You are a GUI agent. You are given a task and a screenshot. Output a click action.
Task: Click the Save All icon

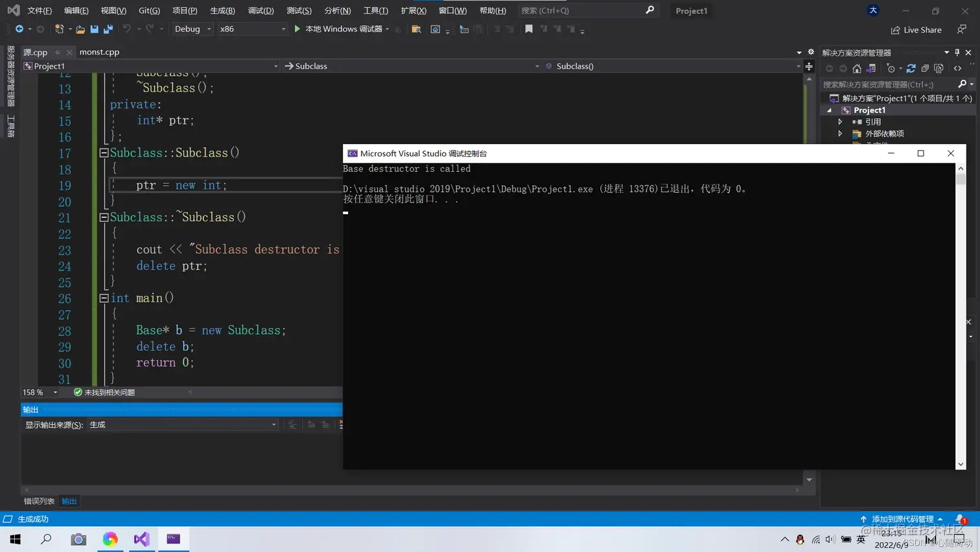[108, 29]
